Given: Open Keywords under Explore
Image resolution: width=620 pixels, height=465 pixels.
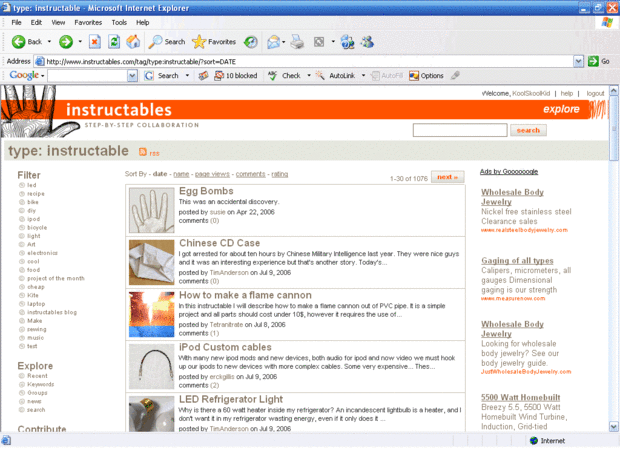Looking at the screenshot, I should point(40,384).
